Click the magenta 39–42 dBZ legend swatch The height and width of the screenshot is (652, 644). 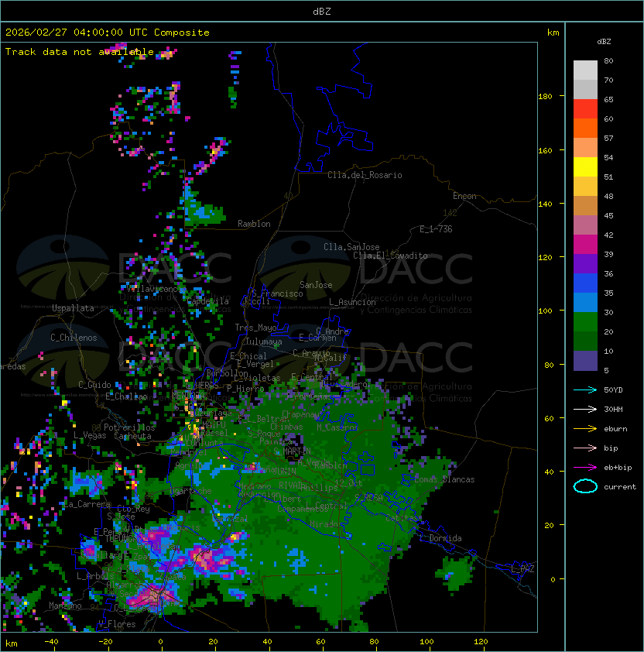click(x=585, y=245)
